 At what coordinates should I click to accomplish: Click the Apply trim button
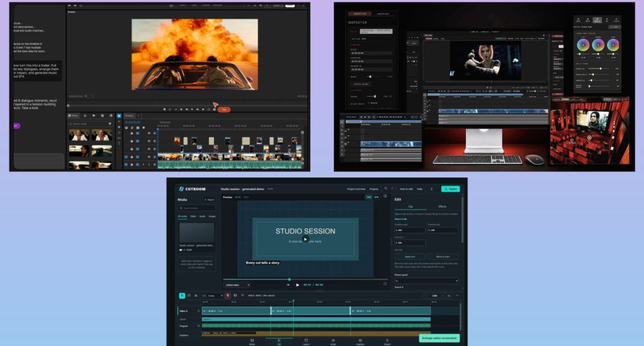click(410, 257)
